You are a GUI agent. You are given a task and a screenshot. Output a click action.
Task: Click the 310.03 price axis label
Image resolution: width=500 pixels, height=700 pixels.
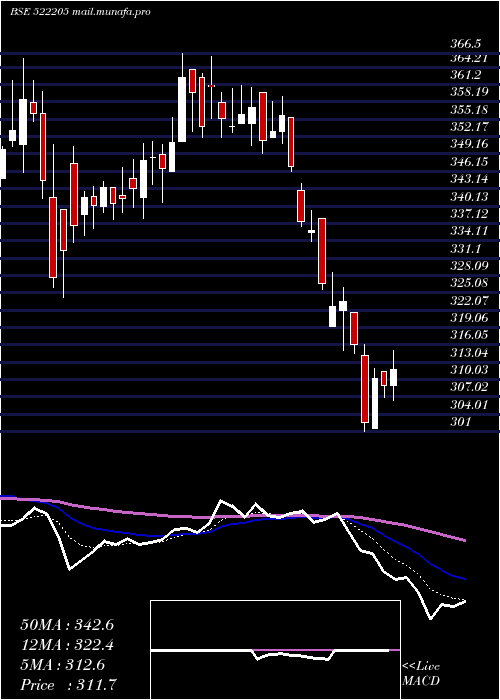pyautogui.click(x=468, y=370)
